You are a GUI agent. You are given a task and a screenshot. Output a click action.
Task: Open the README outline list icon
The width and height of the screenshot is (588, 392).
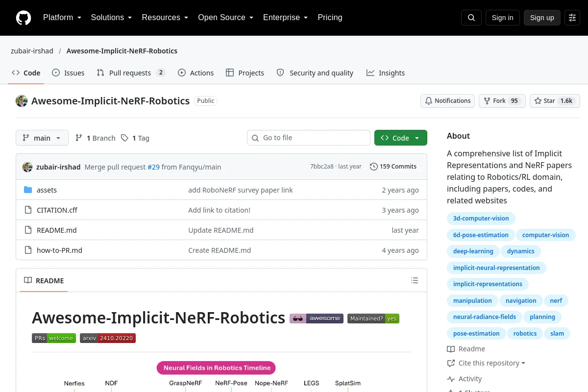tap(415, 281)
